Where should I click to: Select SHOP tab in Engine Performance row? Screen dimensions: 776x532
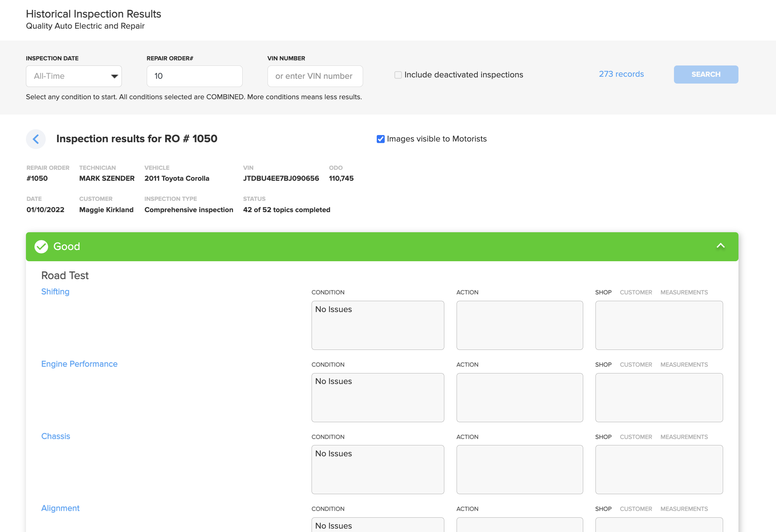coord(603,365)
